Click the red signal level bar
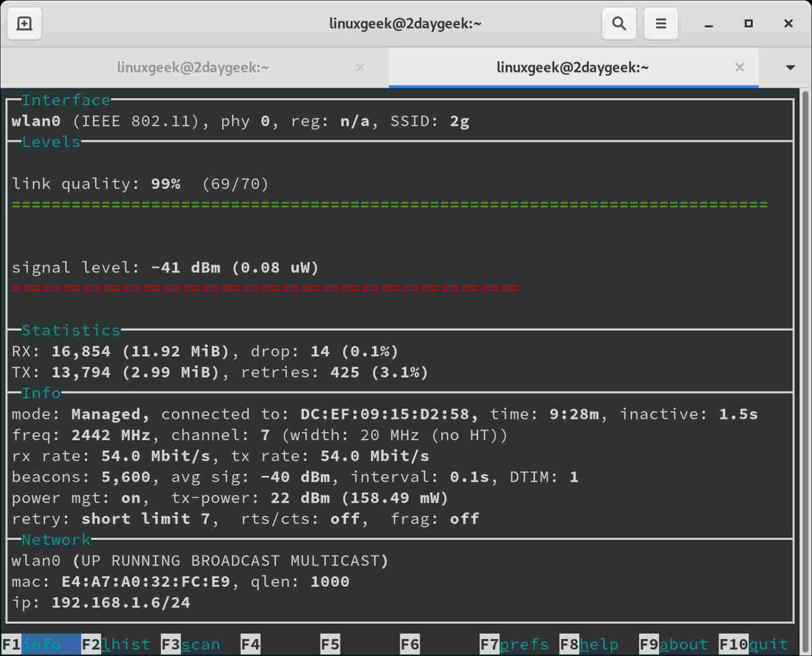The height and width of the screenshot is (656, 812). click(264, 288)
